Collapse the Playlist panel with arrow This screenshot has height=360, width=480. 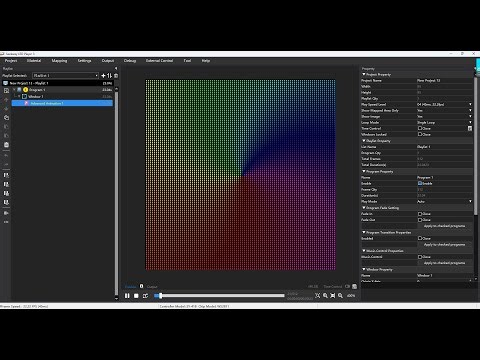click(x=116, y=68)
